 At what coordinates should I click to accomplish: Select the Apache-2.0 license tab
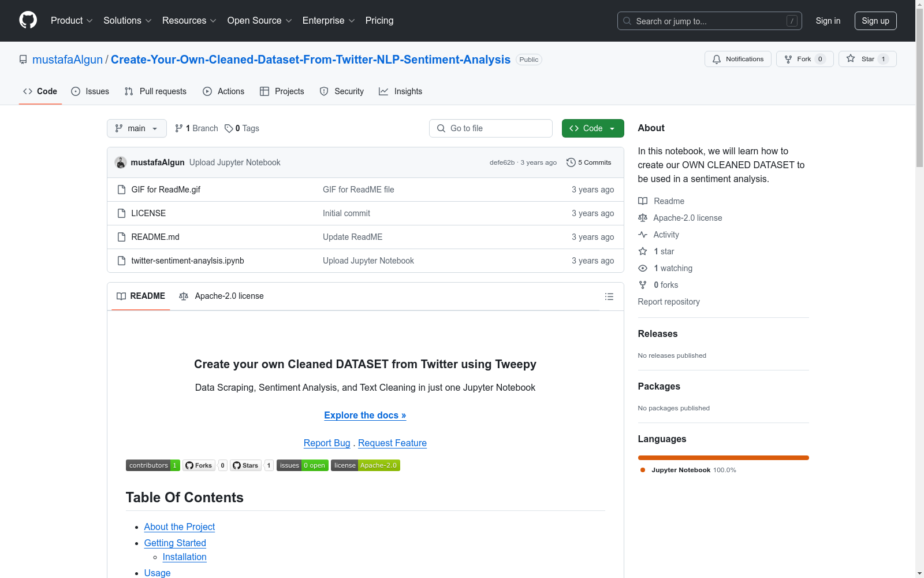[221, 296]
